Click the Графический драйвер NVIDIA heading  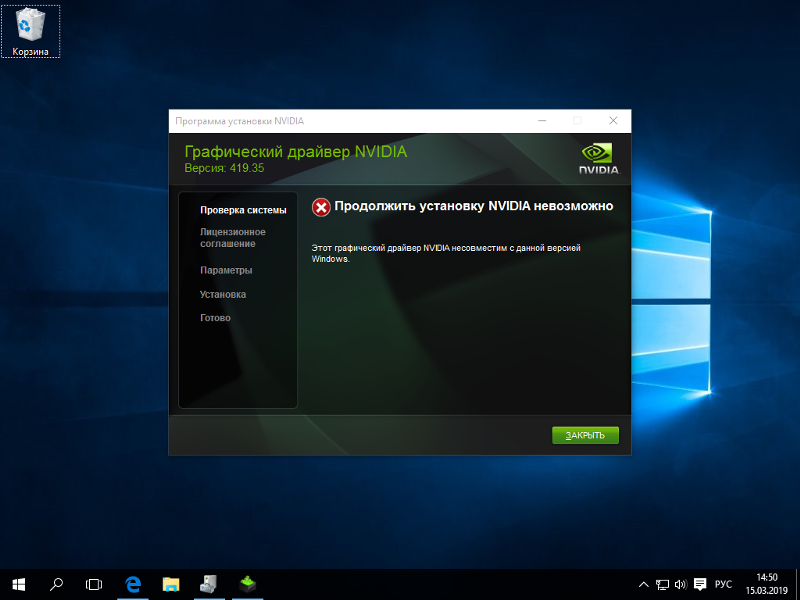[296, 152]
